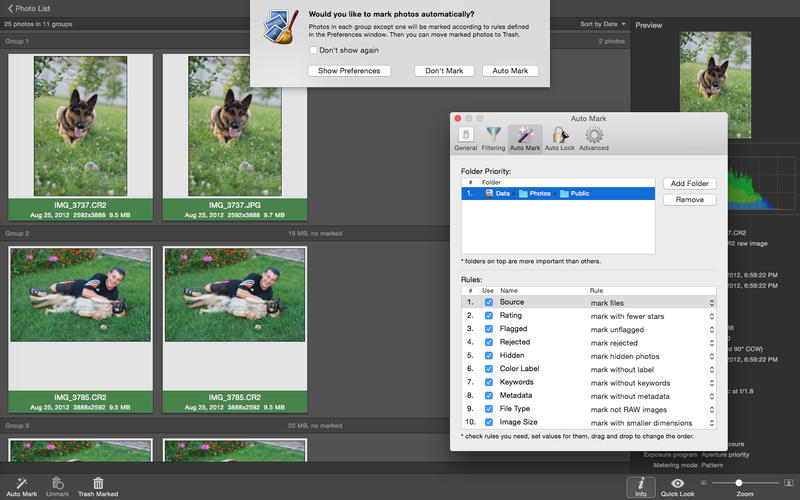Click the Trash Marked bin icon

[98, 483]
